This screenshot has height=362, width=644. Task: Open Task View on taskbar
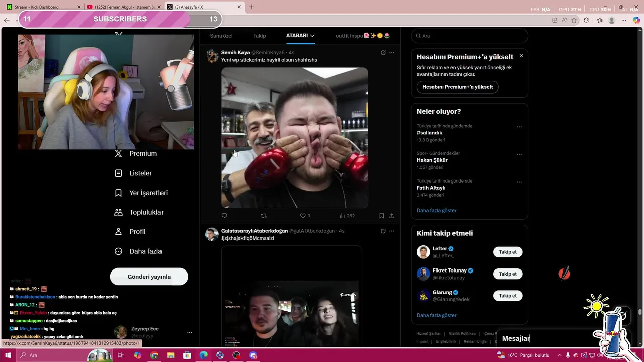point(121,355)
